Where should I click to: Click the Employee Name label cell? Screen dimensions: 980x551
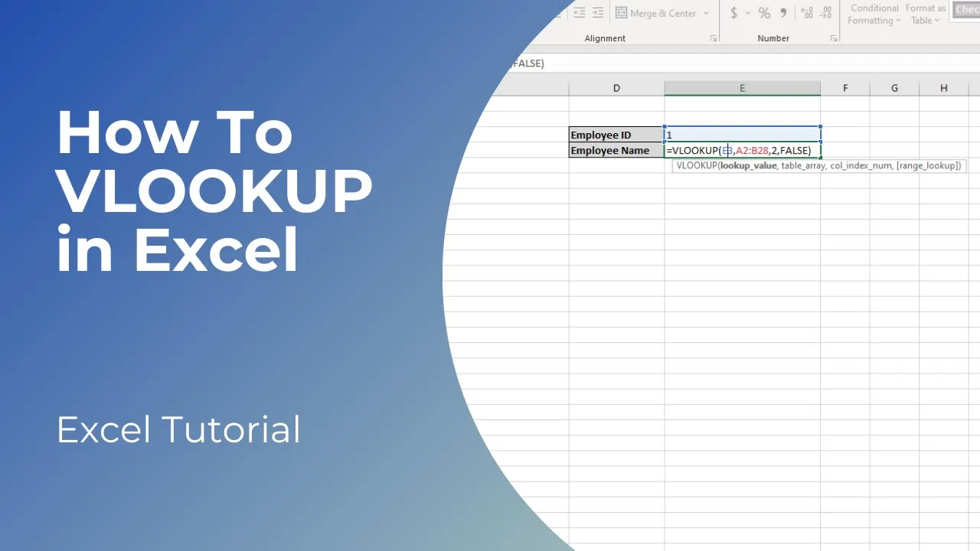pos(616,150)
